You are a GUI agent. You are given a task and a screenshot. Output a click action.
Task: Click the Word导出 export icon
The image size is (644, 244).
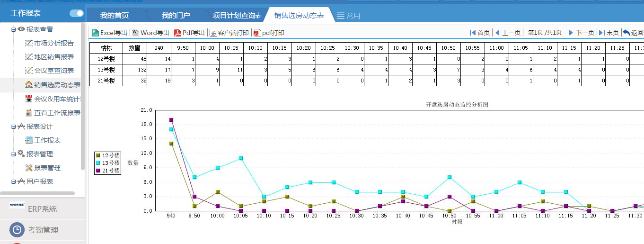(135, 33)
